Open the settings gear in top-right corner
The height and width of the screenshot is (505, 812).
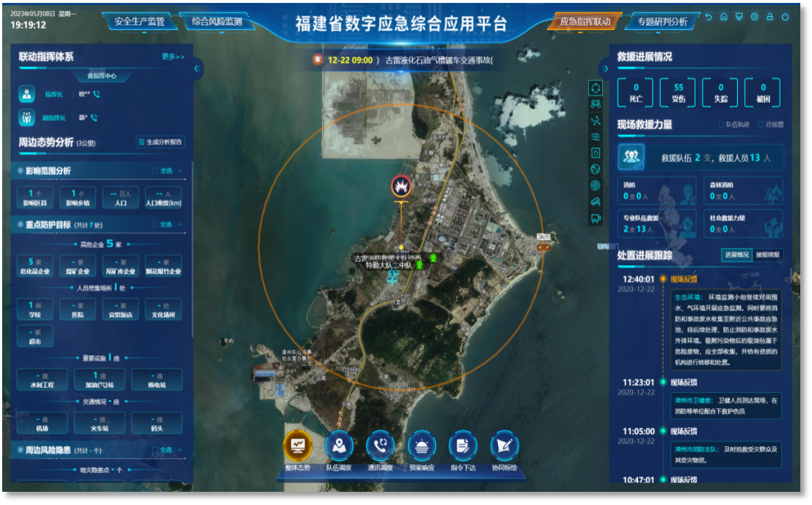755,16
